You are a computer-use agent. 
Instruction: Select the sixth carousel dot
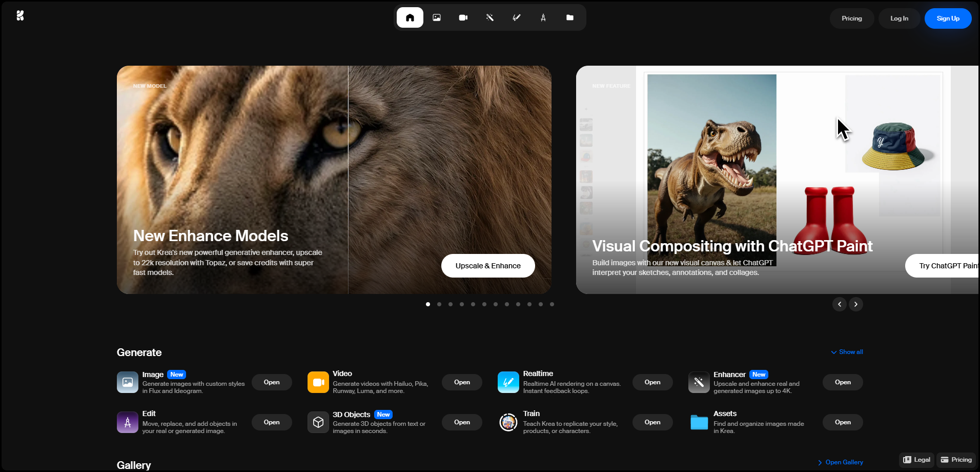[x=484, y=304]
